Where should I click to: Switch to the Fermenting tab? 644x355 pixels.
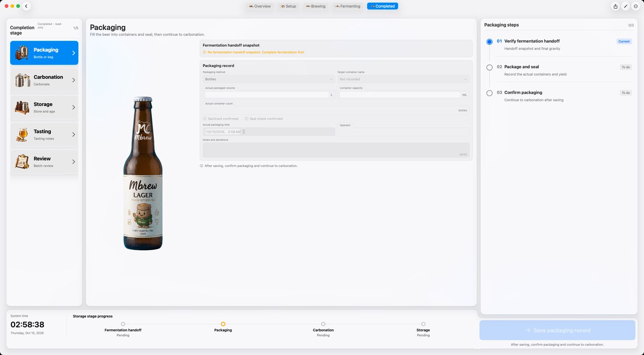point(347,6)
